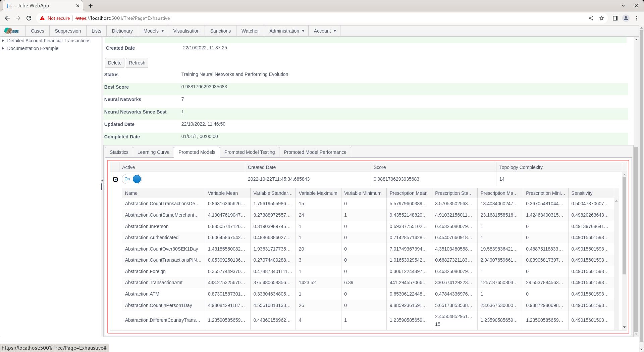
Task: Switch to the Statistics tab
Action: (x=119, y=152)
